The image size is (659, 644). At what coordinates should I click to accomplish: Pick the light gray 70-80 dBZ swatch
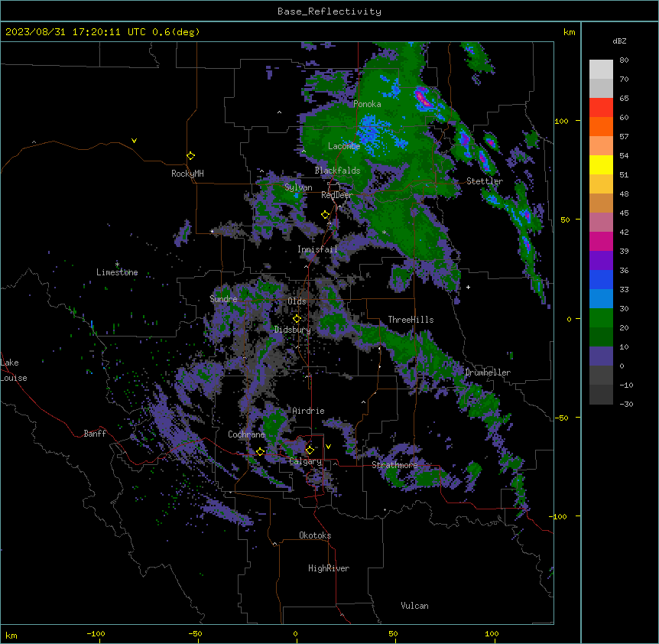[x=601, y=70]
